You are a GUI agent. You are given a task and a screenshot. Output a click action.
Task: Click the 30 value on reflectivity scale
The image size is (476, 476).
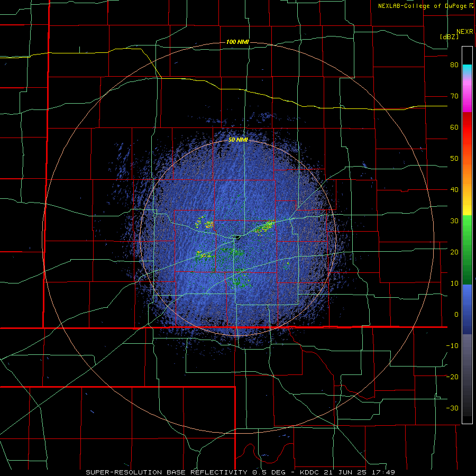(454, 221)
